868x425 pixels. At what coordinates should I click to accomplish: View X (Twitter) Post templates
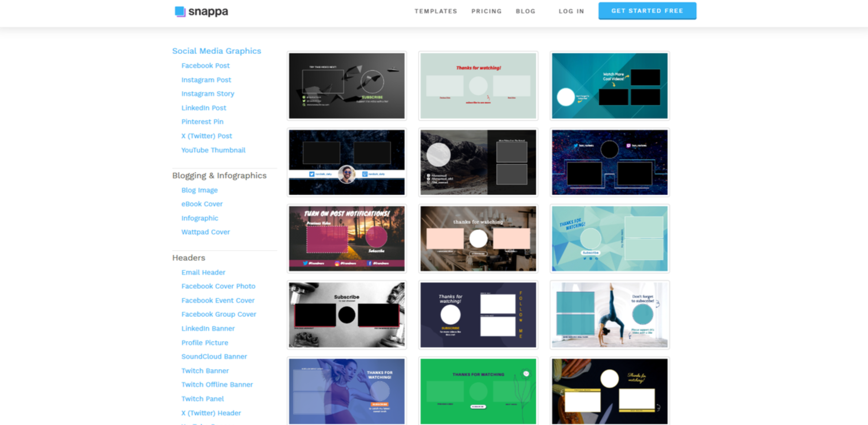point(207,136)
